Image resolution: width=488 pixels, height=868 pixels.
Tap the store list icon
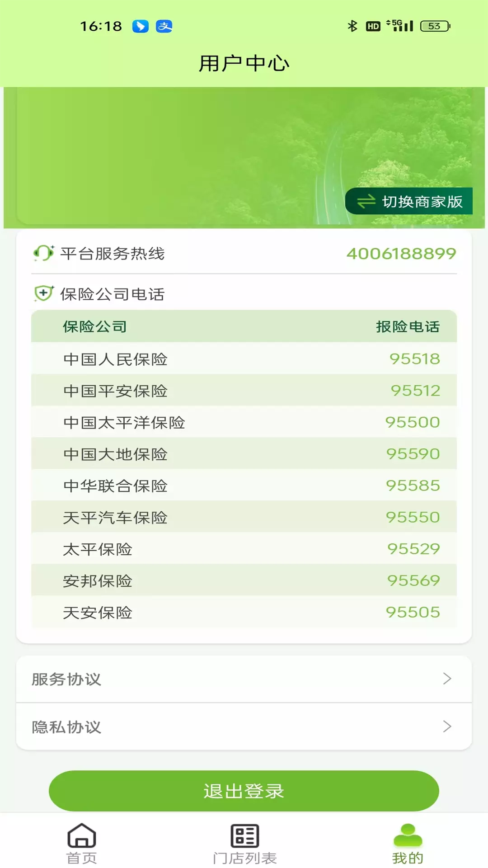tap(244, 835)
